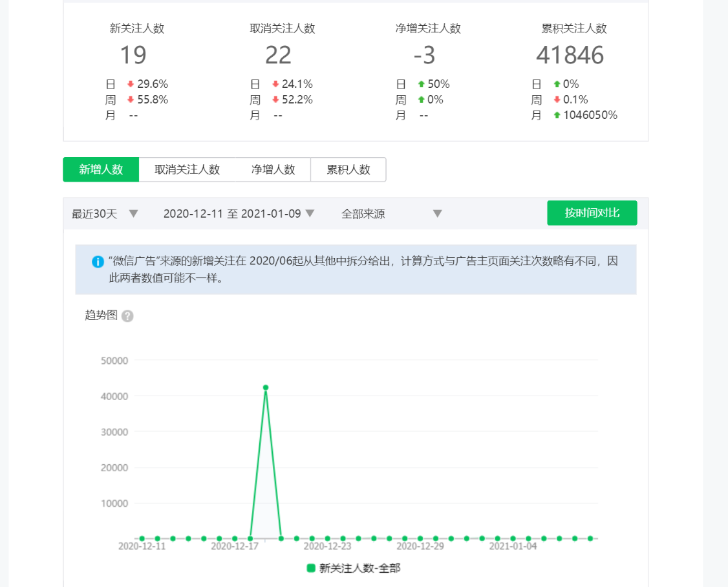Click the peak data point on the trend chart

coord(266,388)
